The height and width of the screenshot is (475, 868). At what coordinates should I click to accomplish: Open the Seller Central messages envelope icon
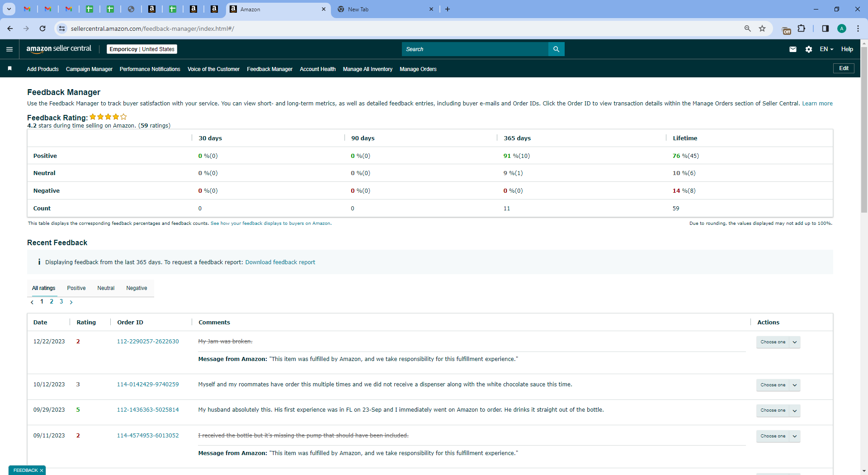point(793,49)
